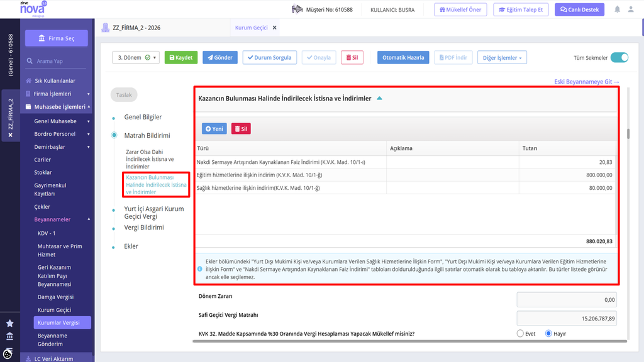Select Genel Bilgiler section

tap(143, 117)
